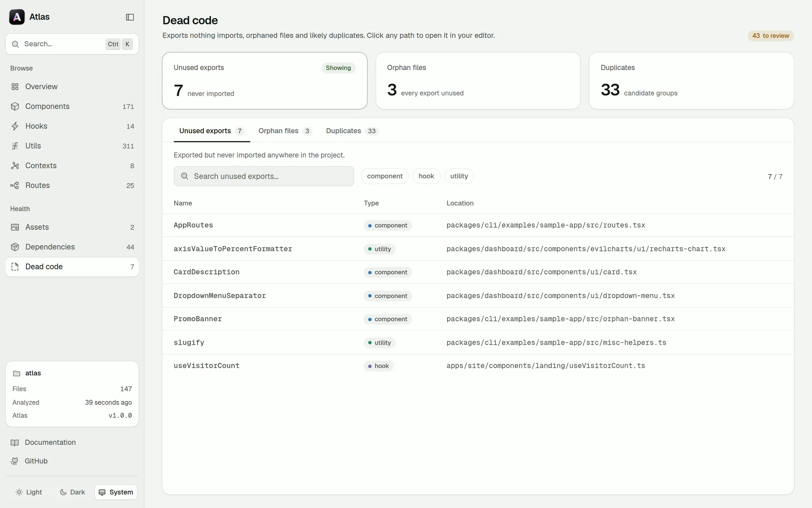812x508 pixels.
Task: Open Components via its cube icon
Action: click(15, 106)
